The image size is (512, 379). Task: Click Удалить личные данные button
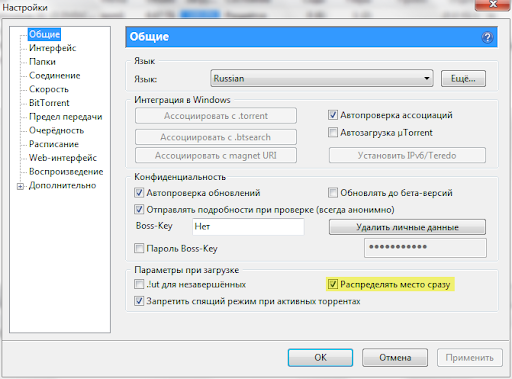[x=407, y=227]
